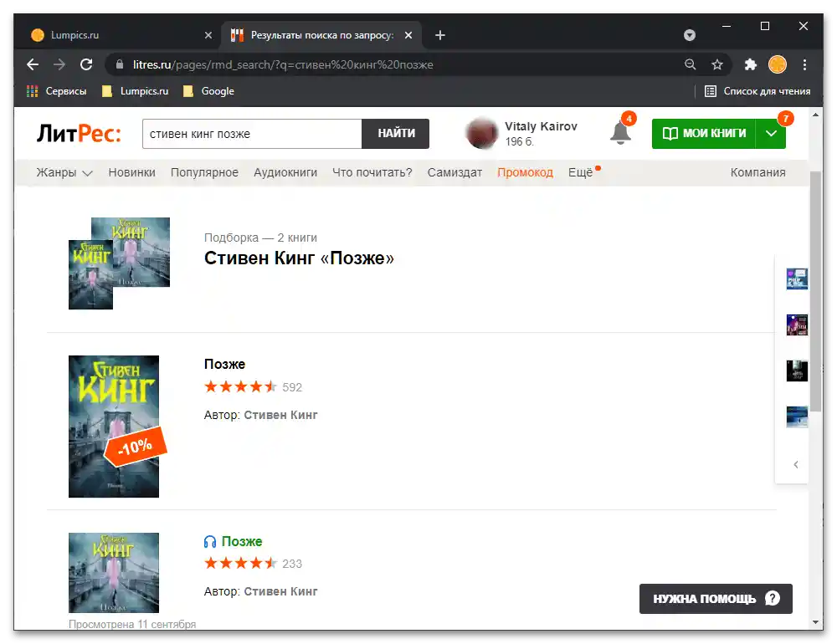
Task: Open the first sidebar book thumbnail
Action: point(797,279)
